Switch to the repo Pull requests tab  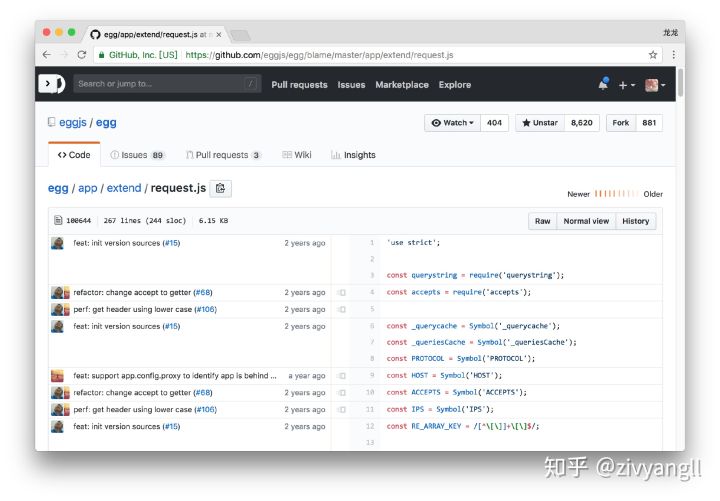pos(223,155)
